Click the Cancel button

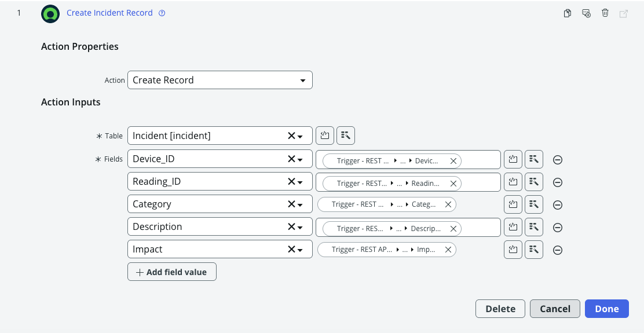555,309
